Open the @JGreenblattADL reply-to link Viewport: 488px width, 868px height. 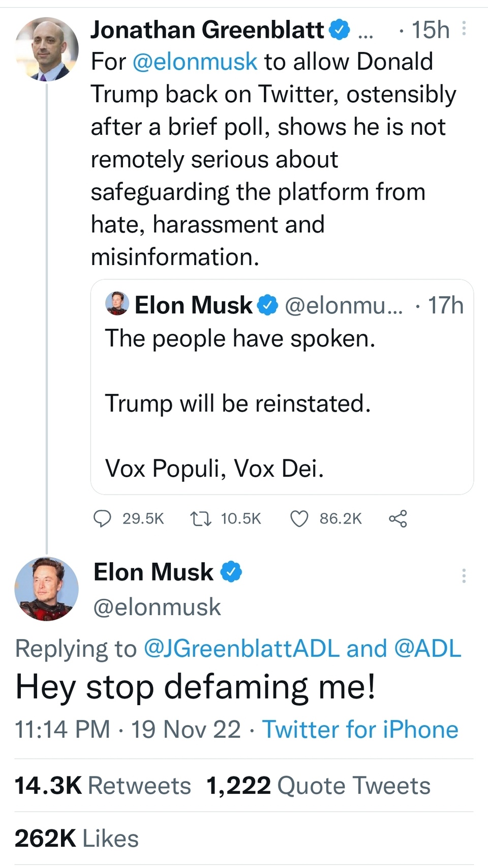(x=241, y=649)
